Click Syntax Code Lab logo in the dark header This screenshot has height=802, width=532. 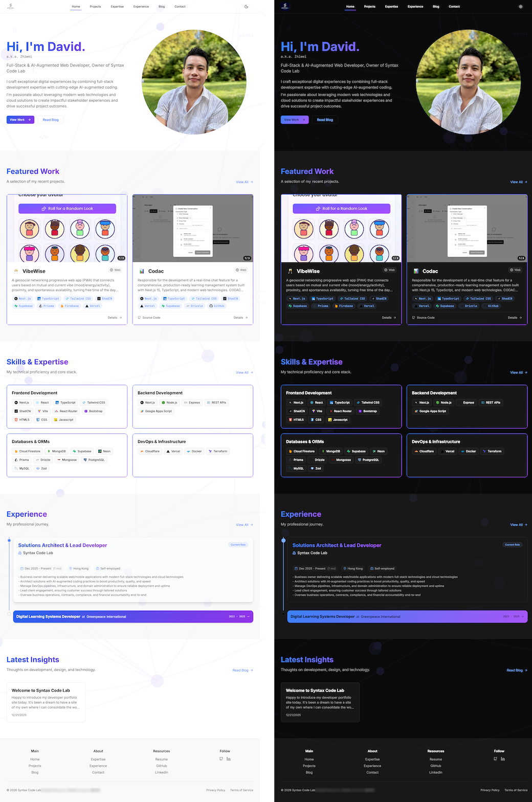(285, 7)
